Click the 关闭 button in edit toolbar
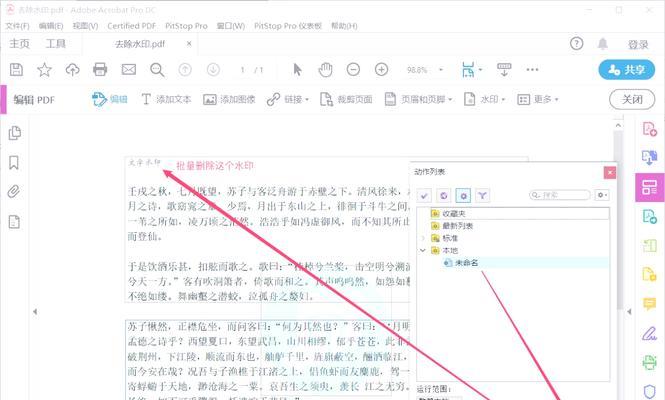 pyautogui.click(x=631, y=99)
